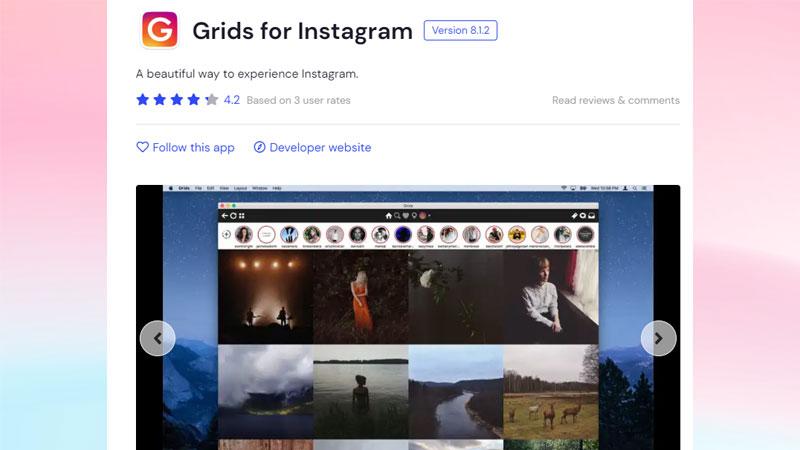This screenshot has height=450, width=800.
Task: Click the Developer website link
Action: (x=320, y=147)
